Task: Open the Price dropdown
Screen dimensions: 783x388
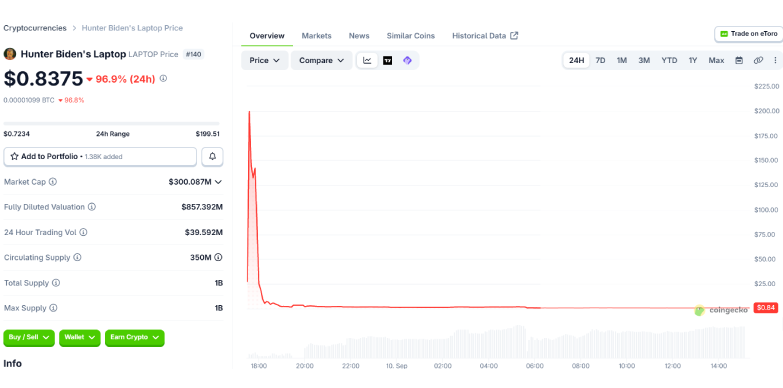Action: point(265,60)
